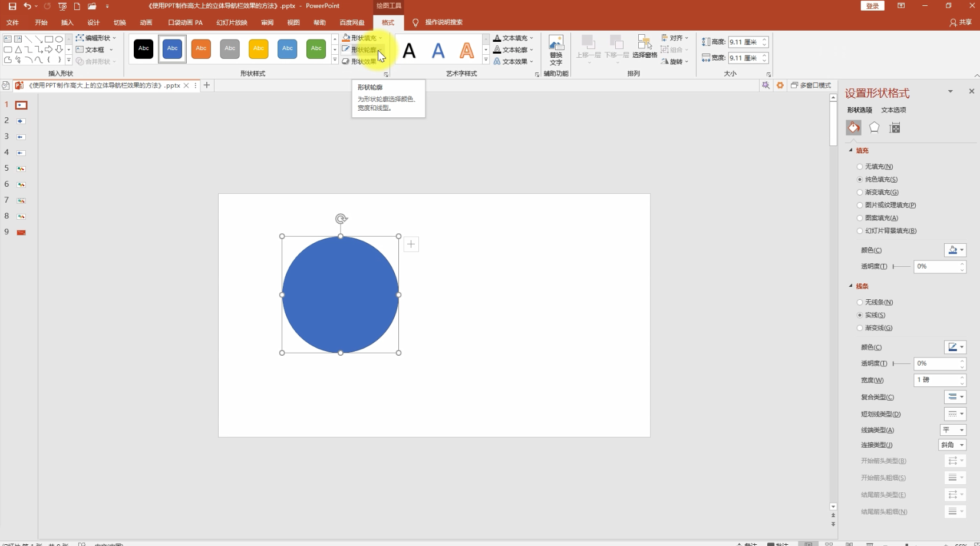Pick the triangle shape in the shapes gallery
Screen dimensions: 980x546
pos(18,49)
